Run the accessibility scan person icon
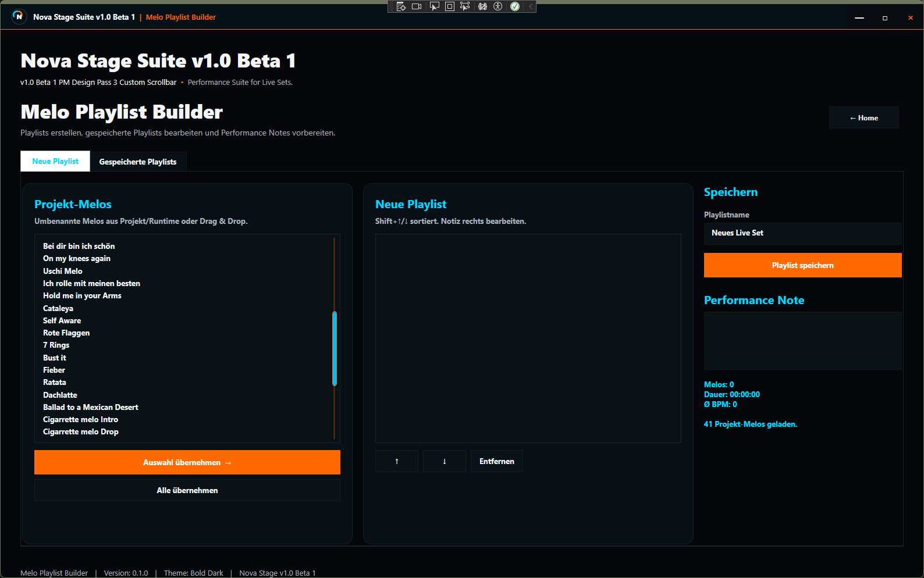The image size is (924, 578). click(x=497, y=6)
